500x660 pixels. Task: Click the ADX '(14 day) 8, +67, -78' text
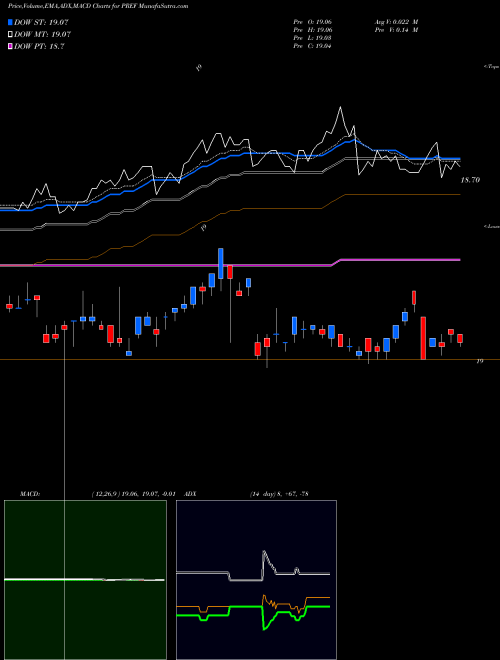pos(279,494)
